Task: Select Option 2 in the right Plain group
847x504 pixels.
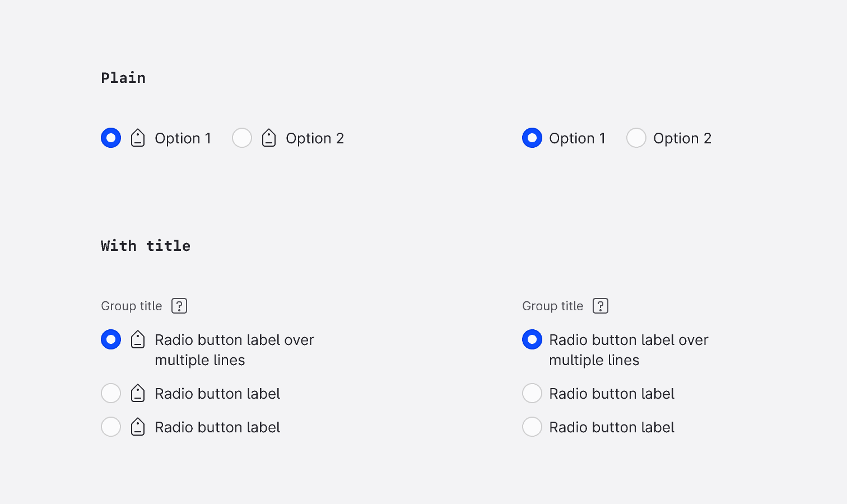Action: (x=636, y=138)
